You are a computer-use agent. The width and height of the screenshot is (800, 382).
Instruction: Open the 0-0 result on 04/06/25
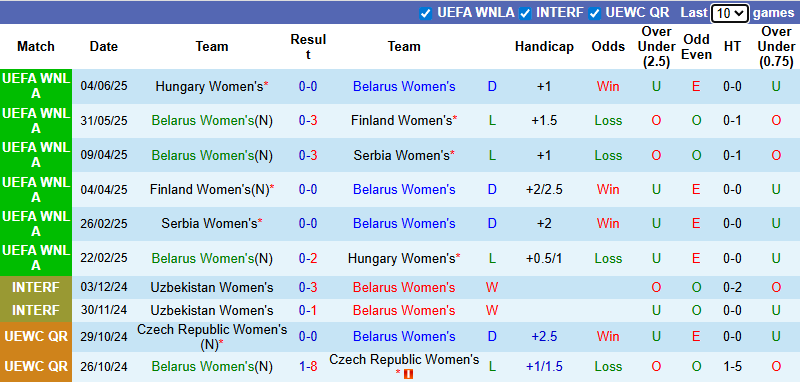click(x=308, y=87)
